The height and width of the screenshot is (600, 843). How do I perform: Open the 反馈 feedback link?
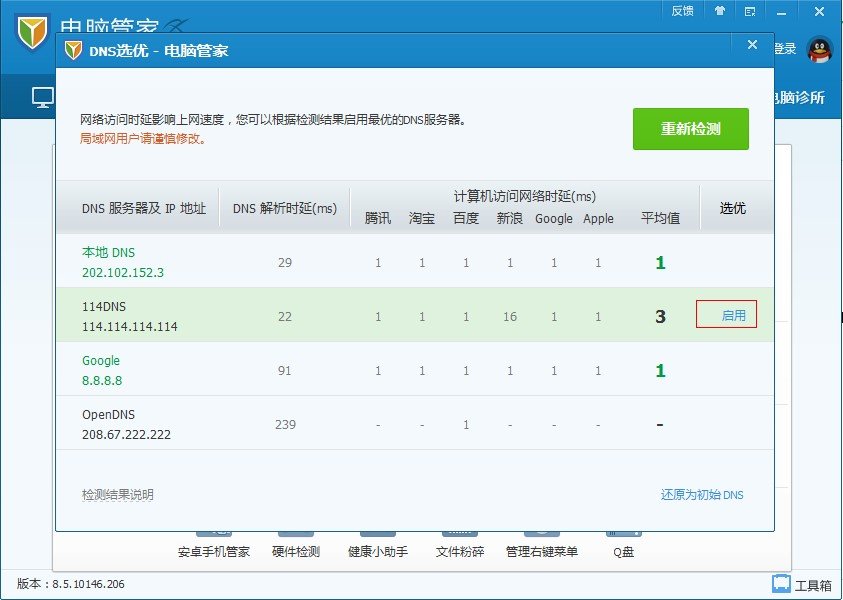682,11
